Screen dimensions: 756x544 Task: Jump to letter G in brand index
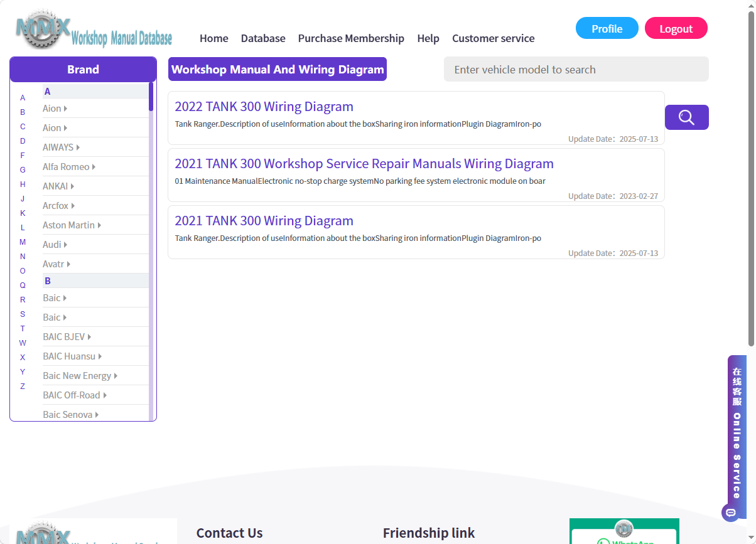[23, 170]
